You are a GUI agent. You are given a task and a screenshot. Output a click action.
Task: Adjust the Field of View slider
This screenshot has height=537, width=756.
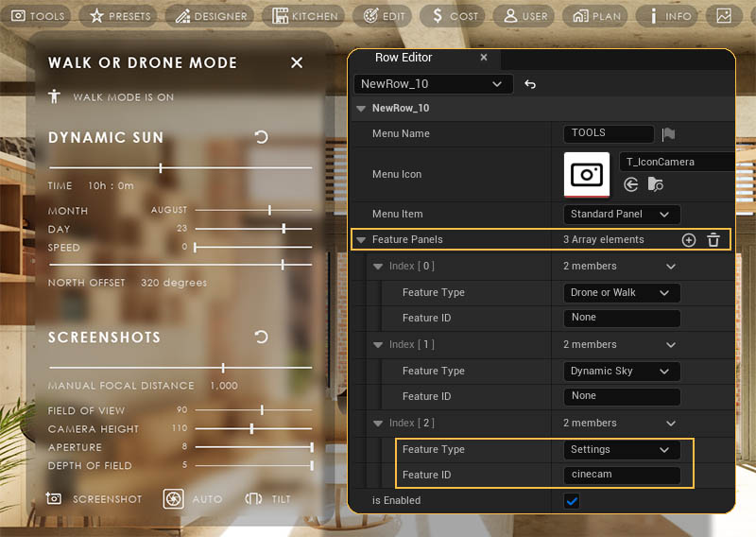tap(262, 410)
